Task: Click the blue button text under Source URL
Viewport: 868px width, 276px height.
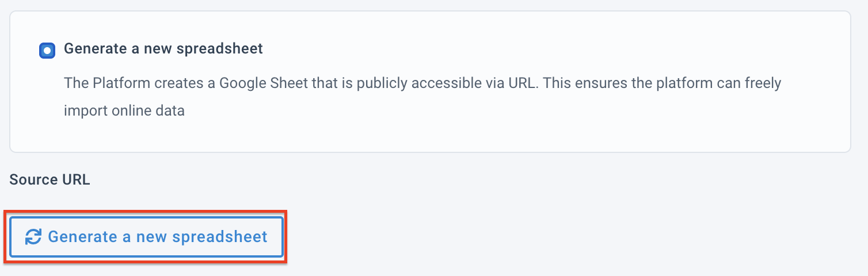Action: (x=157, y=237)
